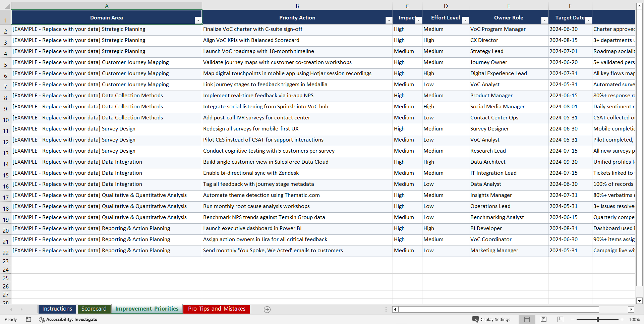This screenshot has width=644, height=324.
Task: Click the vertical scrollbar down arrow
Action: [x=640, y=301]
